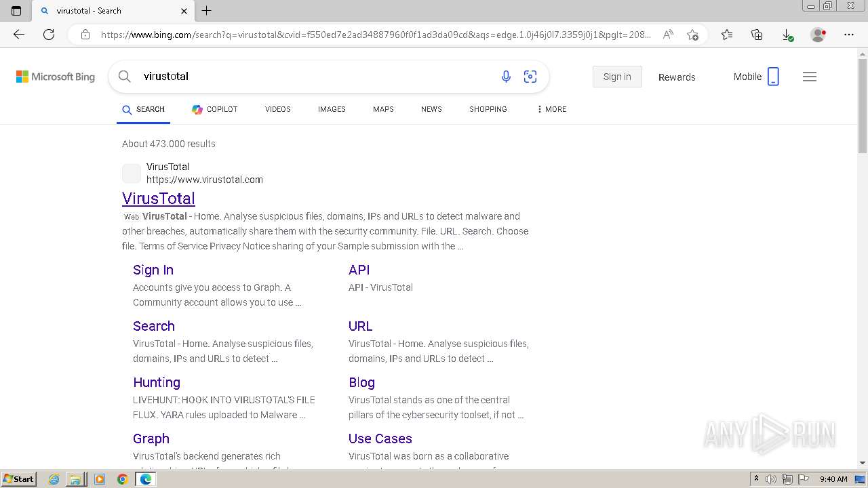Search using voice microphone icon
The height and width of the screenshot is (488, 868).
click(x=506, y=77)
